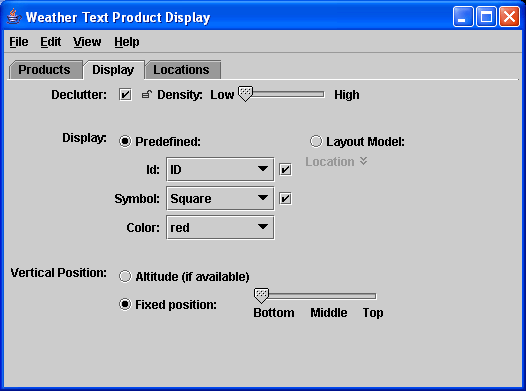Maximize the Weather Text Product Display window
Screen dimensions: 526x391
pos(486,17)
